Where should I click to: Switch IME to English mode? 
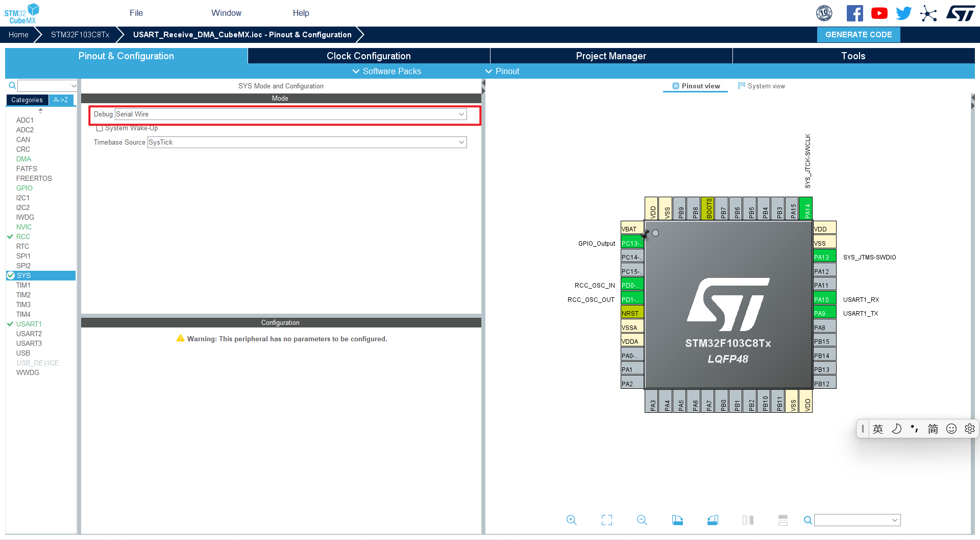(878, 429)
